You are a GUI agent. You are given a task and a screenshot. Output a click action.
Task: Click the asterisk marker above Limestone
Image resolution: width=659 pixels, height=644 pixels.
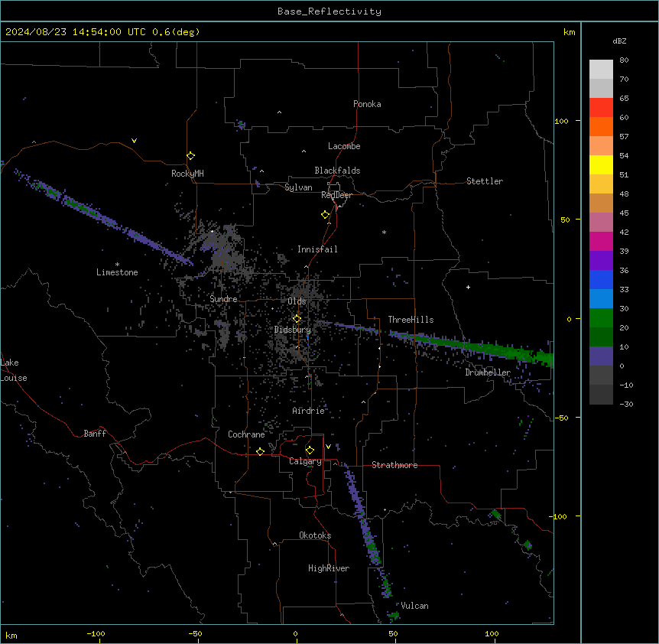coord(117,265)
